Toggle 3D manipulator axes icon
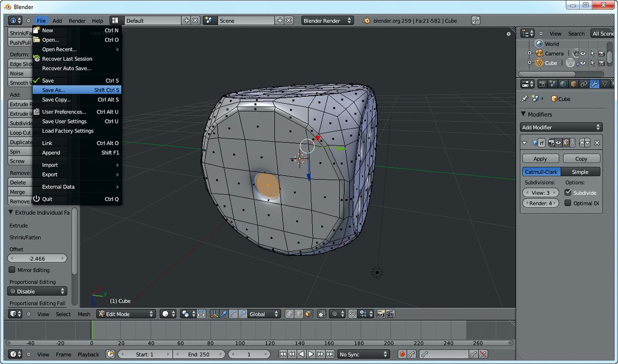This screenshot has width=618, height=364. 214,314
